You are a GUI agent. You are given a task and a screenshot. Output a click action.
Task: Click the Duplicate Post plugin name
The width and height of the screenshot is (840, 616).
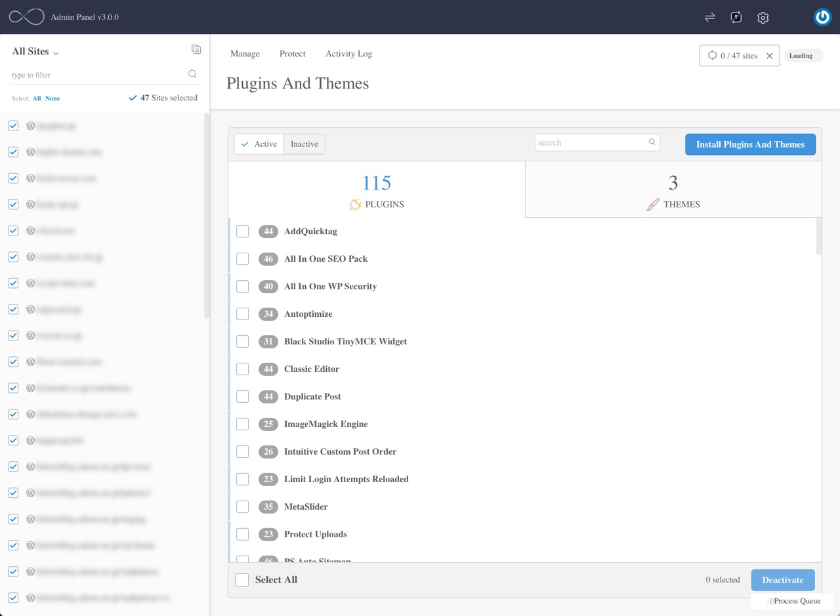[x=312, y=396]
